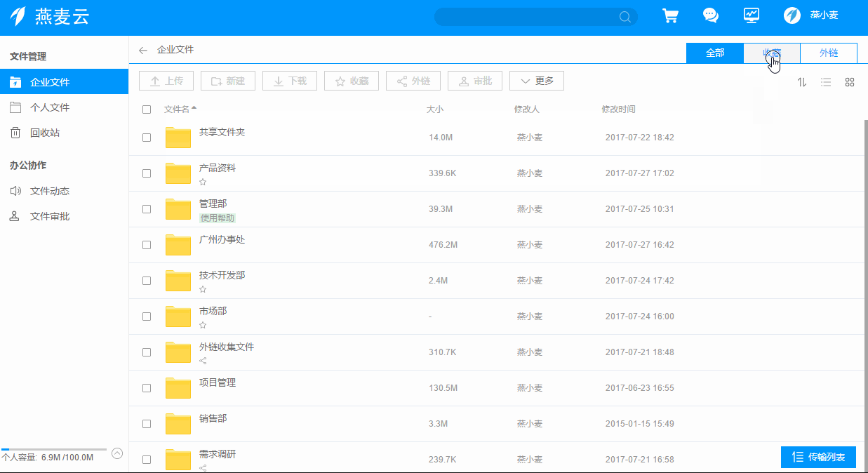Viewport: 868px width, 473px height.
Task: Open the shopping cart in top bar
Action: tap(670, 15)
